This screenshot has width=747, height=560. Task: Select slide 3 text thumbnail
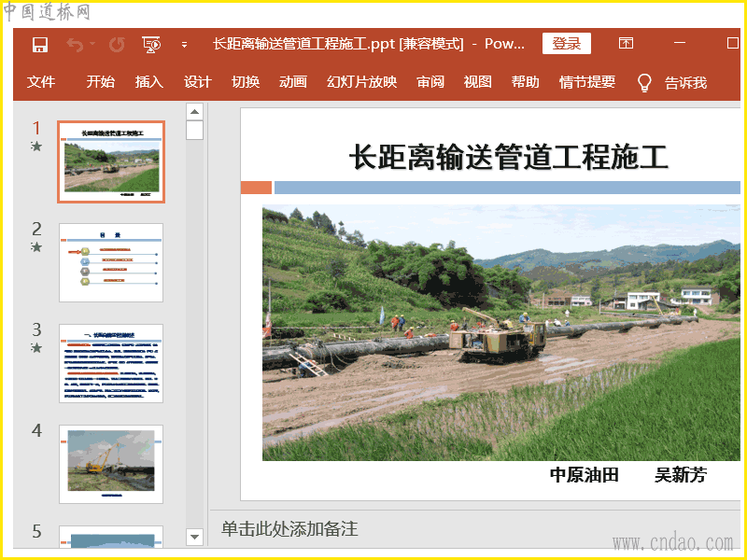111,363
